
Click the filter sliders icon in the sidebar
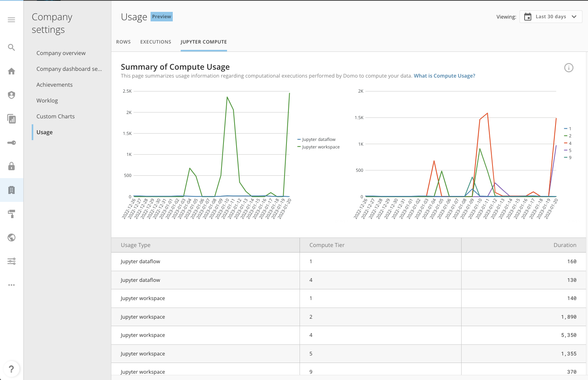pyautogui.click(x=11, y=261)
